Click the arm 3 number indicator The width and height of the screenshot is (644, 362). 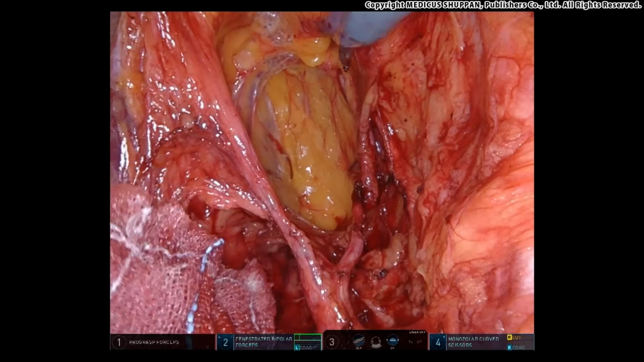point(332,342)
